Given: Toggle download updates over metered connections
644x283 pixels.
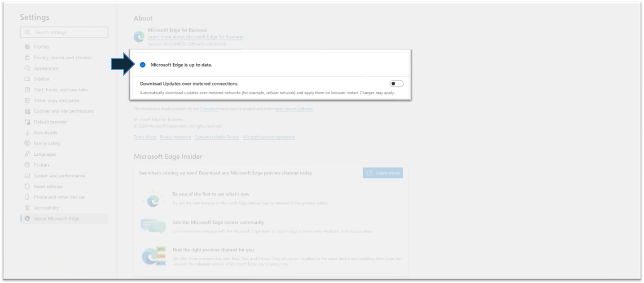Looking at the screenshot, I should pos(396,84).
